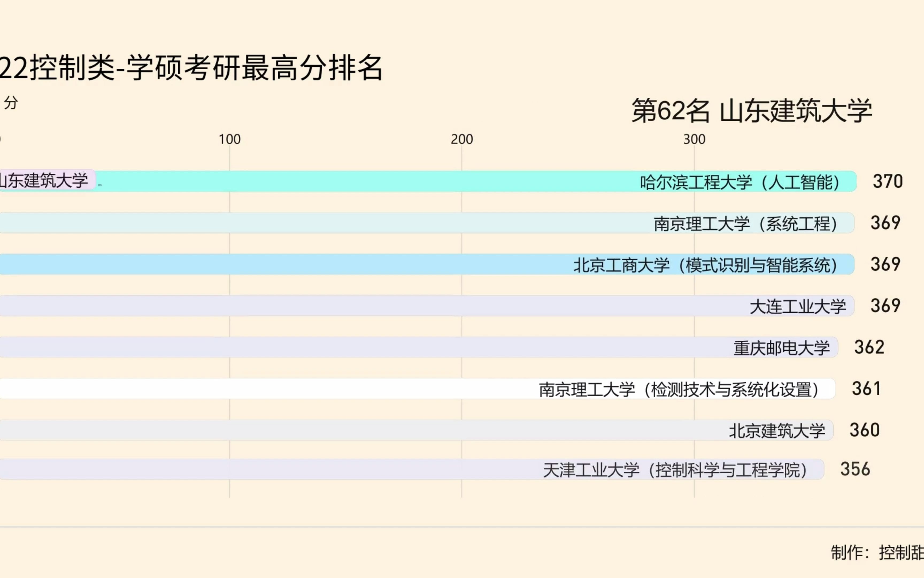This screenshot has width=924, height=578.
Task: Select the 大连工业大学 bar
Action: [427, 306]
